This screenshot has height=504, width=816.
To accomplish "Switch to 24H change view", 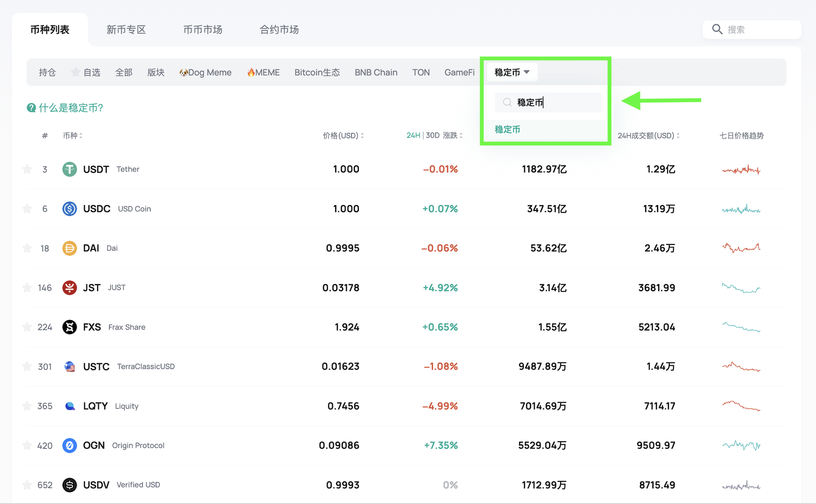I will click(413, 136).
